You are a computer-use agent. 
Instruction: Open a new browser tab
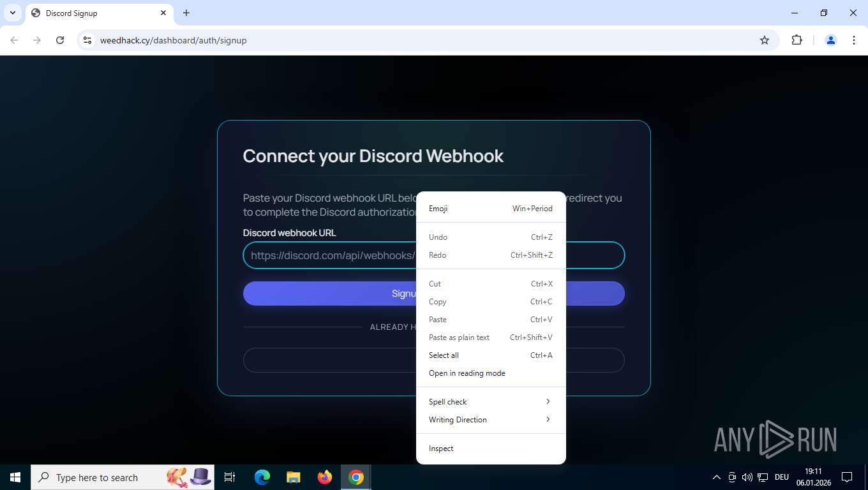[x=186, y=13]
